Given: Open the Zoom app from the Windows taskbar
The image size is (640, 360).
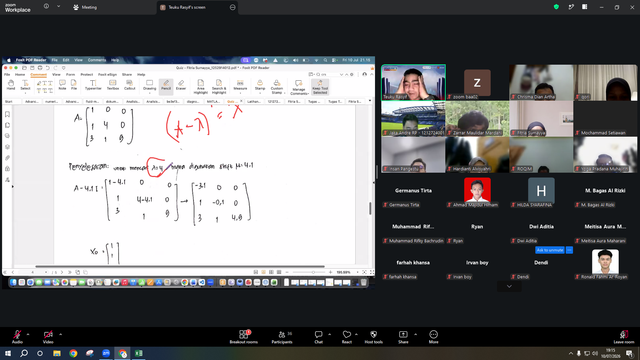Looking at the screenshot, I should click(x=106, y=353).
